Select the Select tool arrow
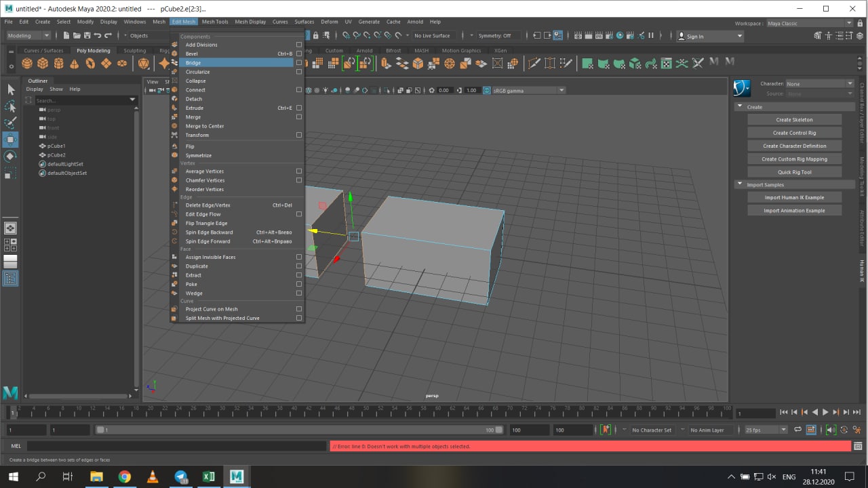868x488 pixels. tap(10, 89)
